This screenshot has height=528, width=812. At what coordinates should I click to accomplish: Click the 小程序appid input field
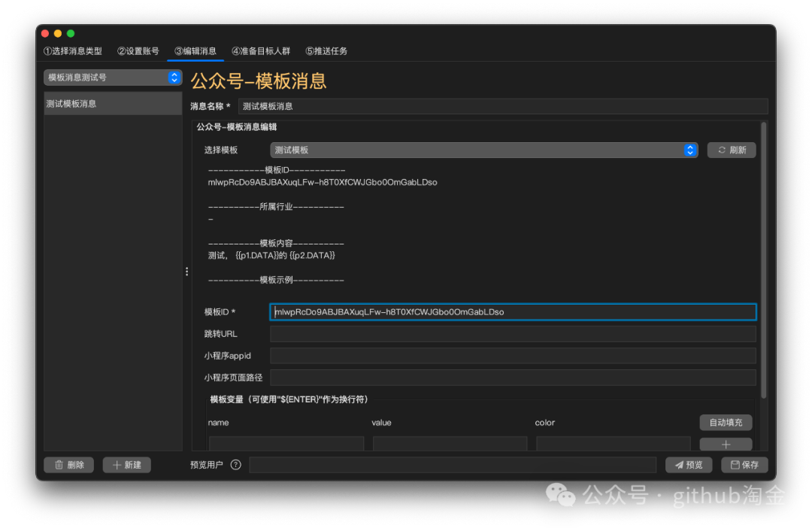point(513,356)
